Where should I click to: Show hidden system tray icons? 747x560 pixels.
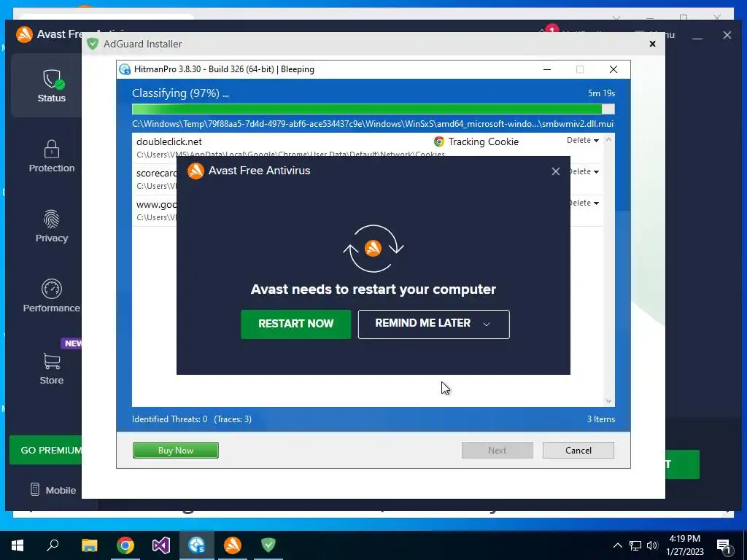(617, 545)
